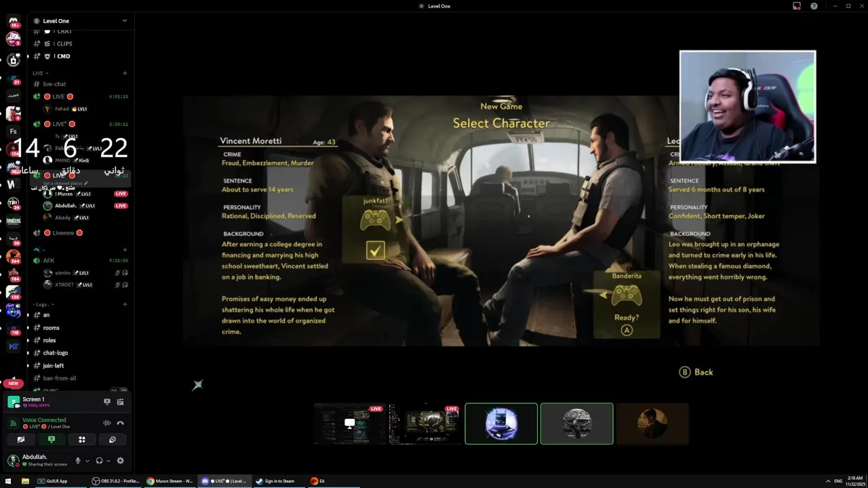Viewport: 868px width, 488px height.
Task: Open voice noise suppression settings
Action: 106,423
